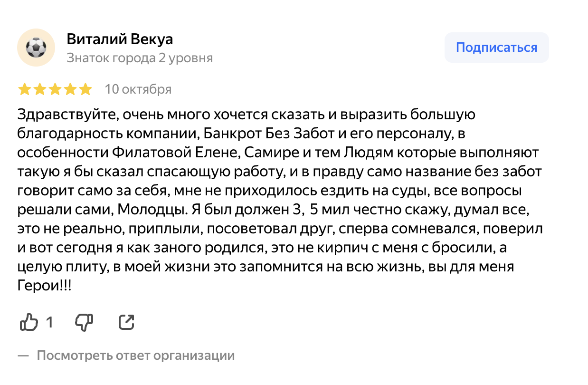Dislike the review with thumbs-down icon
Viewport: 588px width, 385px height.
(85, 322)
